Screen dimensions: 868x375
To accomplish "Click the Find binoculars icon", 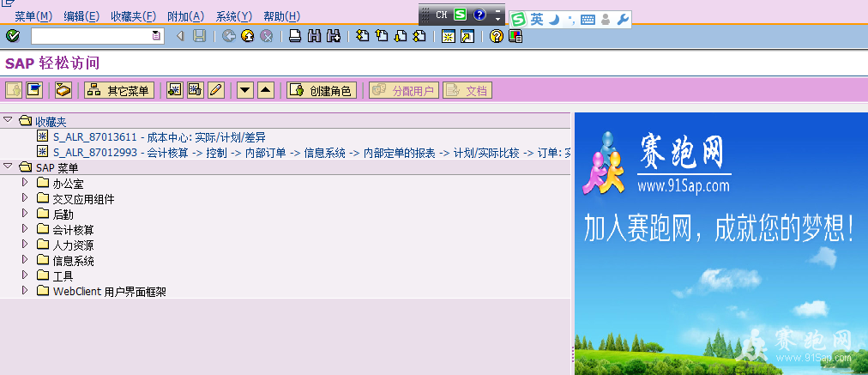I will (315, 37).
